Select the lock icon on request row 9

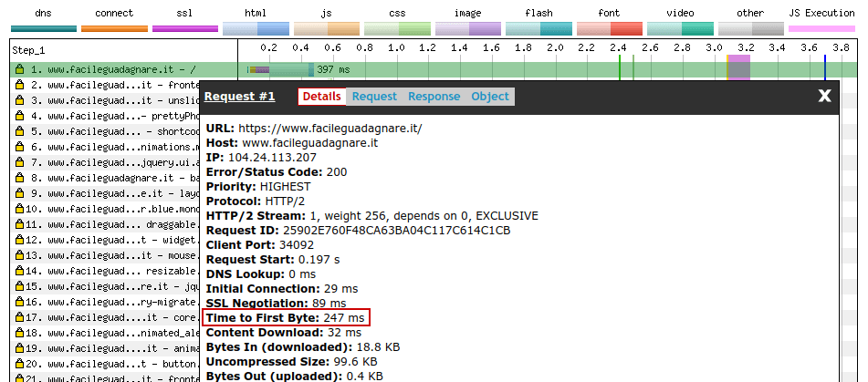pos(20,193)
